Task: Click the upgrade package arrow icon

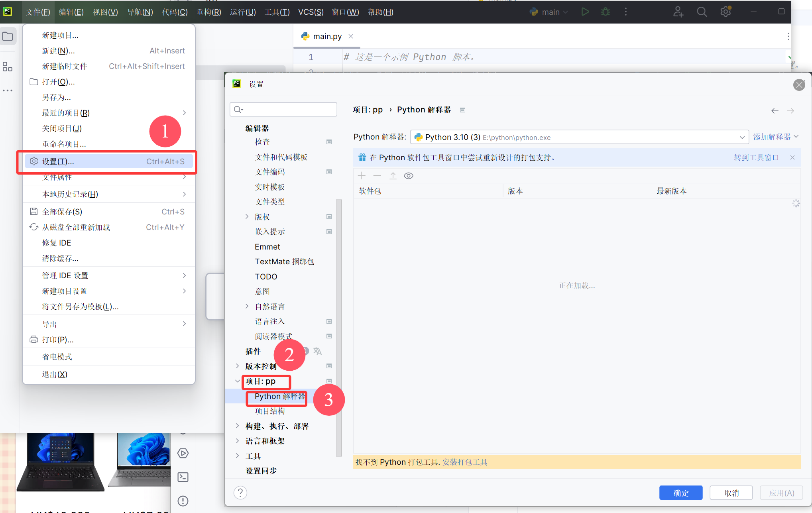Action: click(393, 176)
